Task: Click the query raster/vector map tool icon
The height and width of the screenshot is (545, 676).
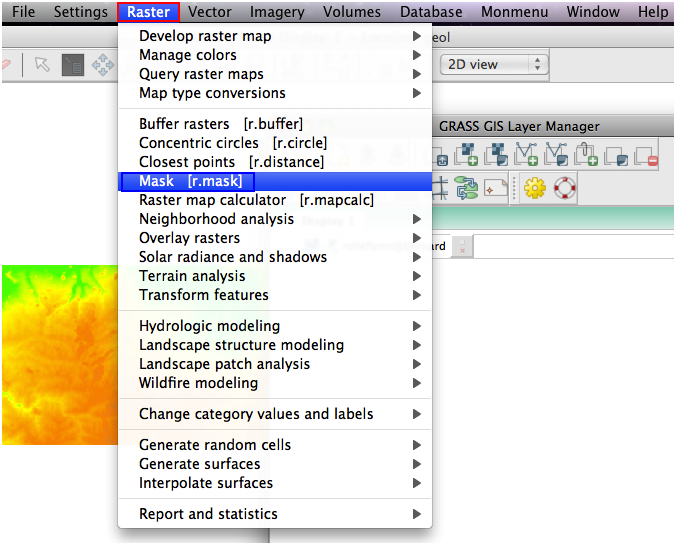Action: (x=72, y=64)
